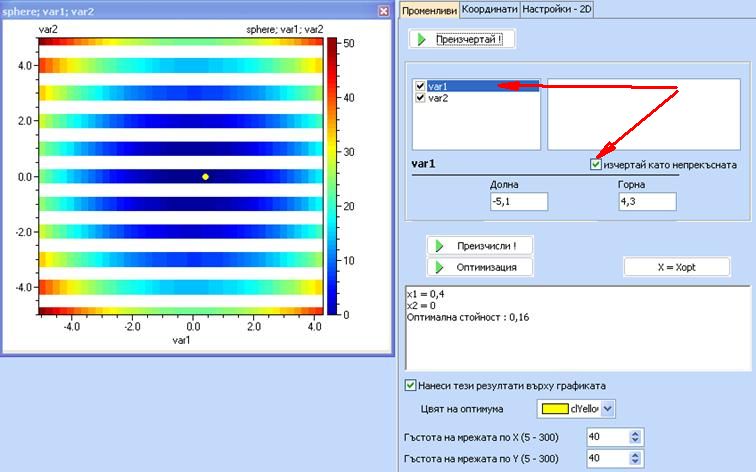Toggle Нанеси тези резултати върху графиката
Image resolution: width=756 pixels, height=472 pixels.
point(411,385)
